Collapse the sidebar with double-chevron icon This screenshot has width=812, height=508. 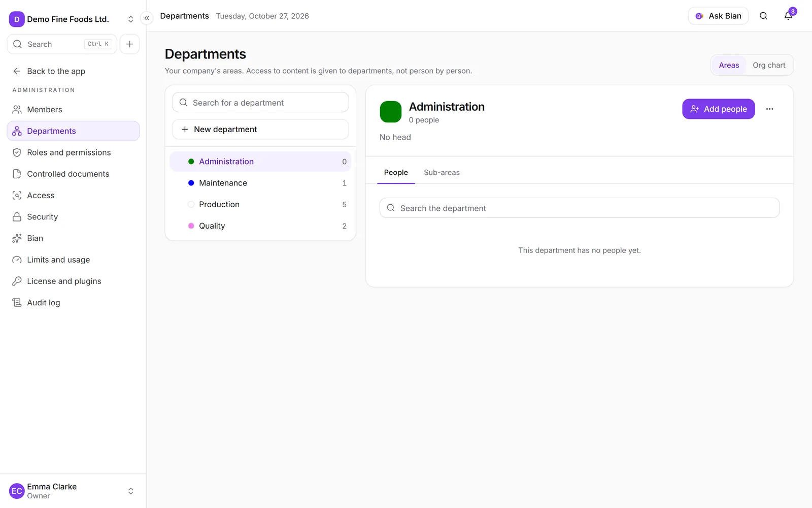point(147,18)
